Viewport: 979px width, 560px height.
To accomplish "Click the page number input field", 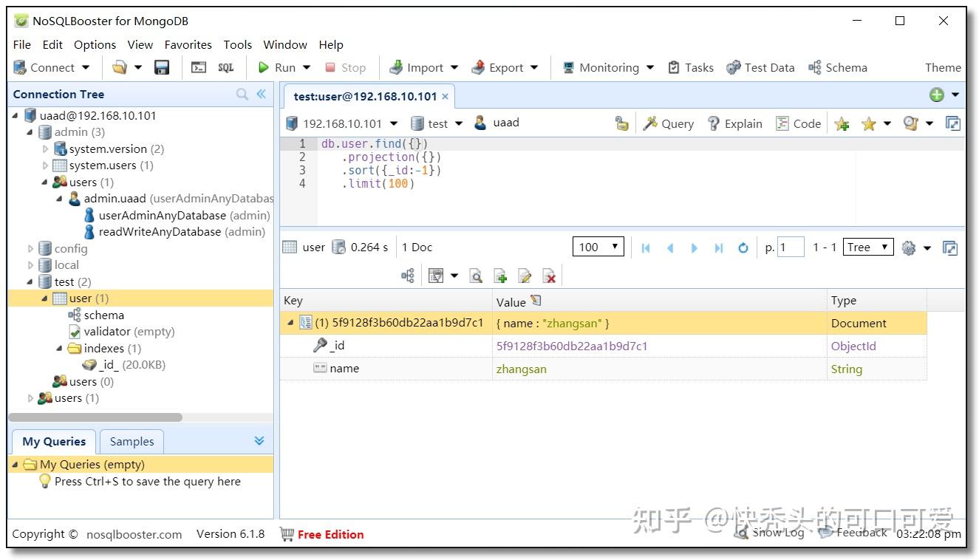I will click(791, 247).
